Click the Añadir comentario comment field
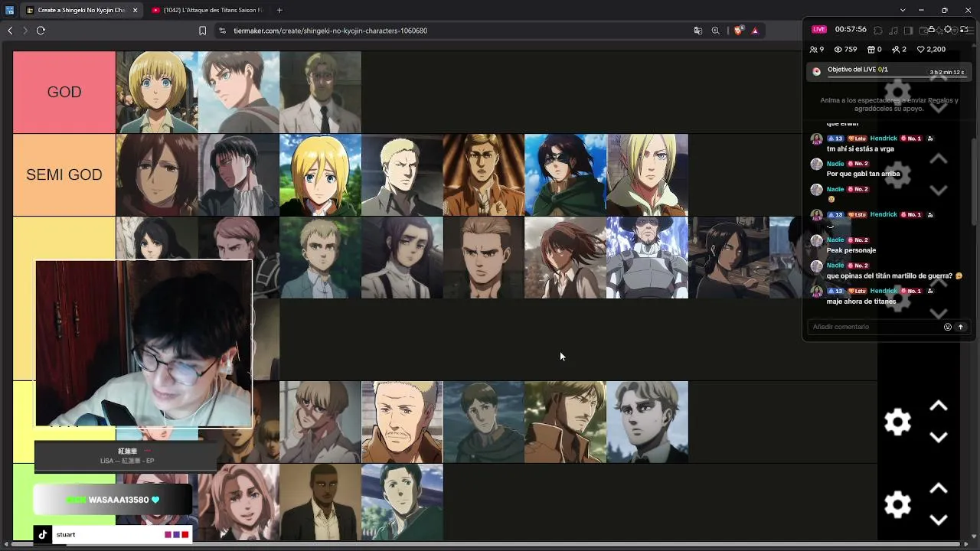 click(874, 327)
